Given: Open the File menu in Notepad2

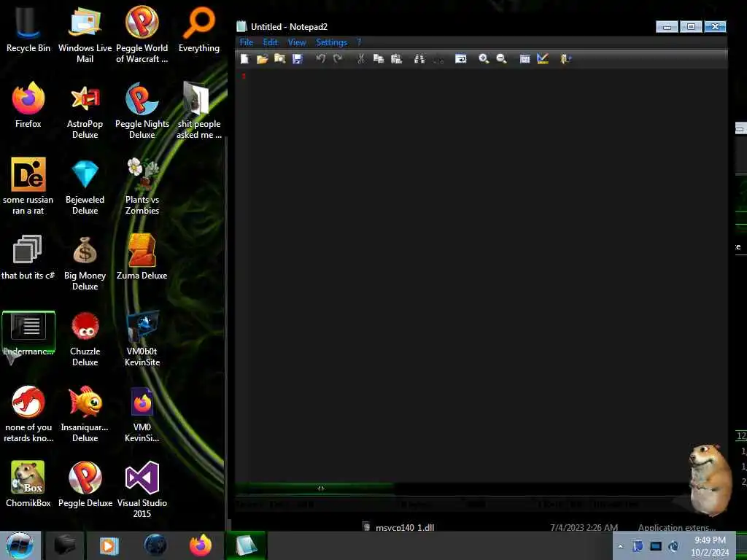Looking at the screenshot, I should (x=247, y=42).
